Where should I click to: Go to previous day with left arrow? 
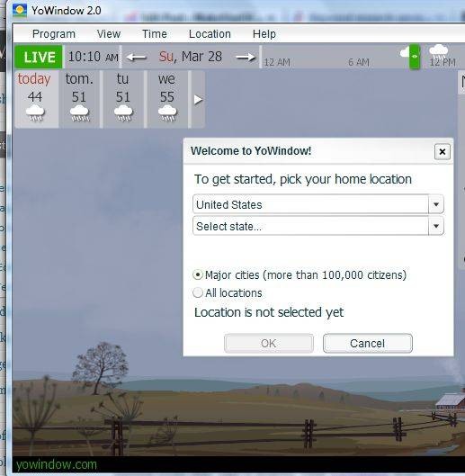point(136,57)
